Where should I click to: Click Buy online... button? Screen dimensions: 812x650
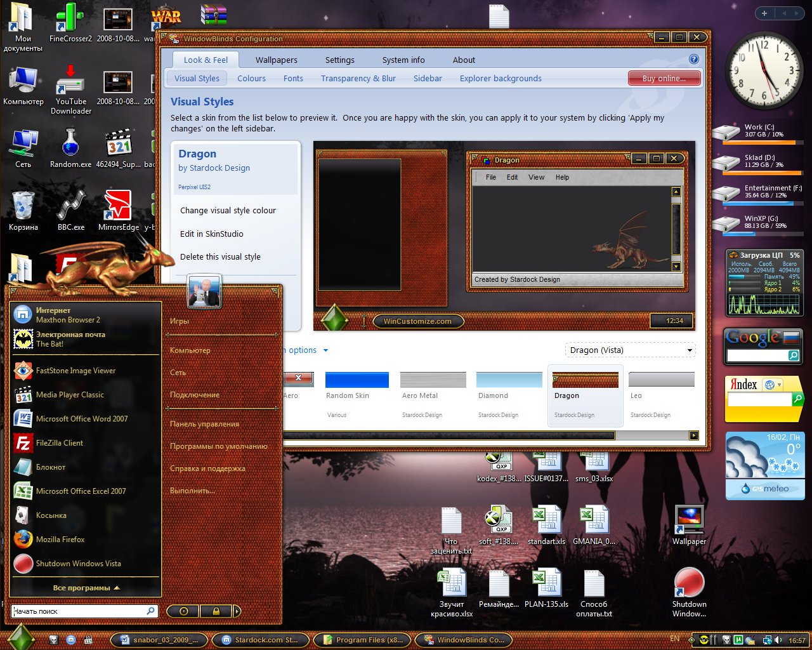(664, 78)
